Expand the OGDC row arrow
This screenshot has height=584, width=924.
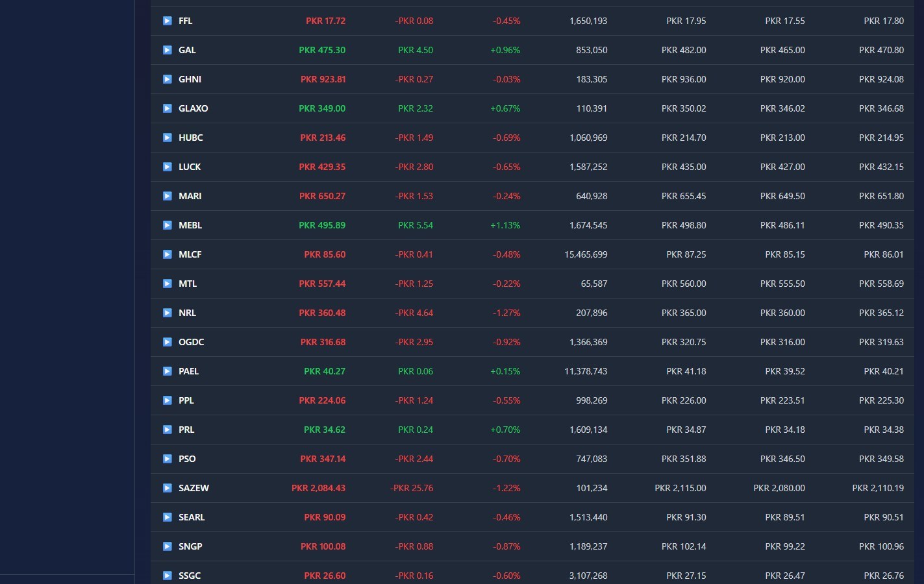[x=167, y=342]
